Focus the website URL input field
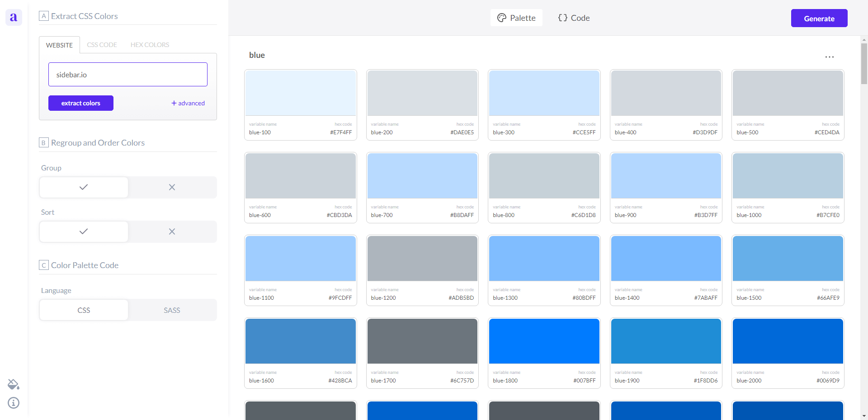This screenshot has width=868, height=420. 128,75
